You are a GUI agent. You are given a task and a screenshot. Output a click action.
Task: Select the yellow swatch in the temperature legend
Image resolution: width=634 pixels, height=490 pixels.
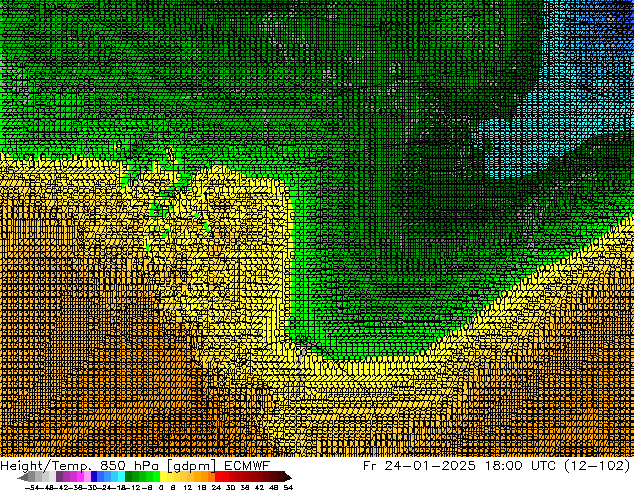pyautogui.click(x=163, y=476)
